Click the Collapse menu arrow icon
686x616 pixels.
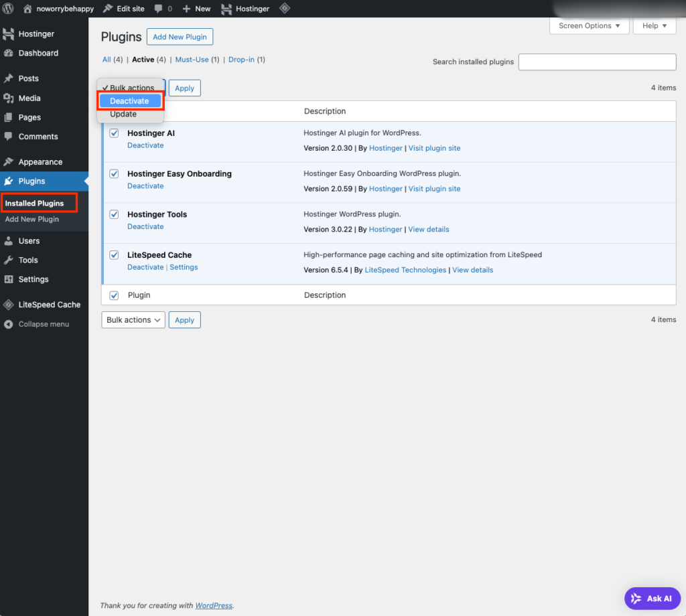[8, 324]
